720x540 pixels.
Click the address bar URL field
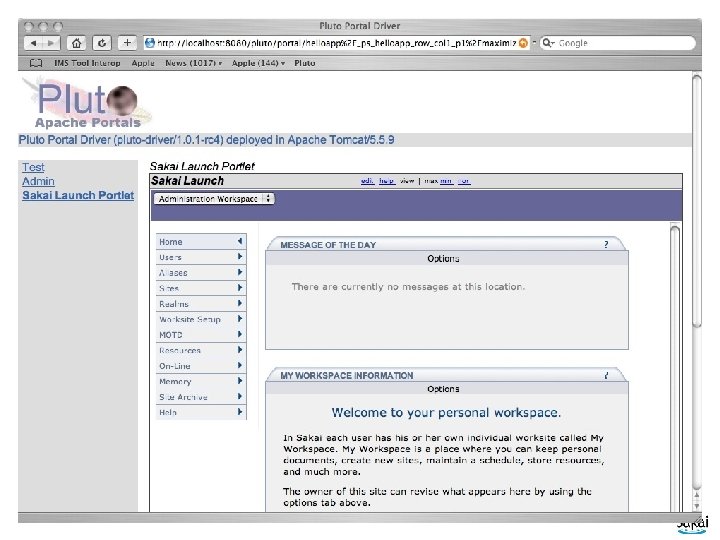coord(336,43)
